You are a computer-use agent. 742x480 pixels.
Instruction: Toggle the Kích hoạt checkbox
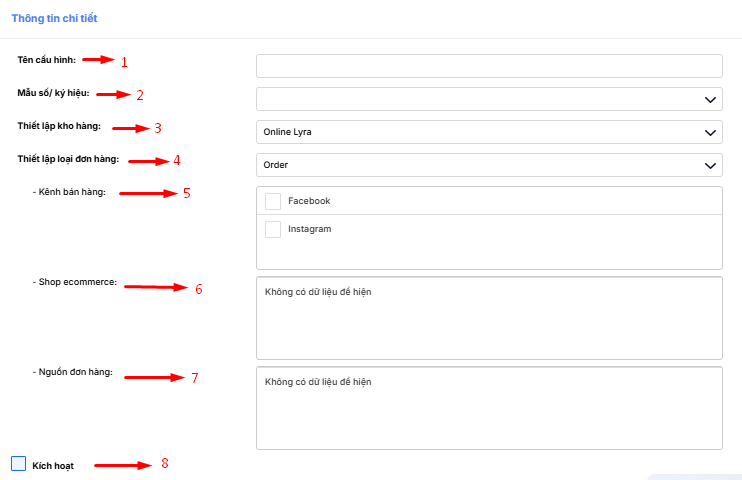pyautogui.click(x=18, y=463)
